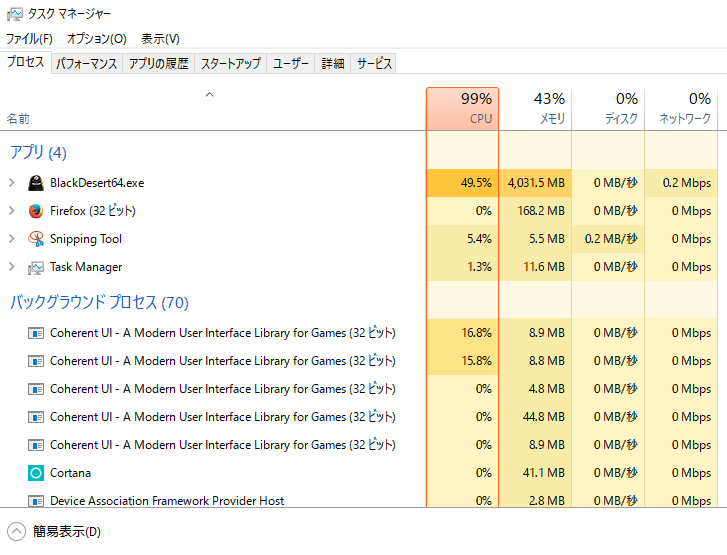The width and height of the screenshot is (727, 555).
Task: Expand the Snipping Tool process row
Action: tap(12, 239)
